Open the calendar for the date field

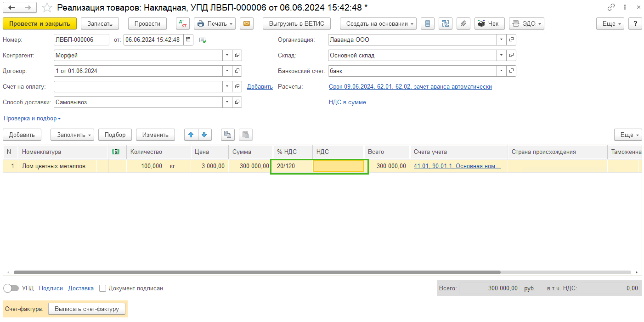[x=188, y=40]
